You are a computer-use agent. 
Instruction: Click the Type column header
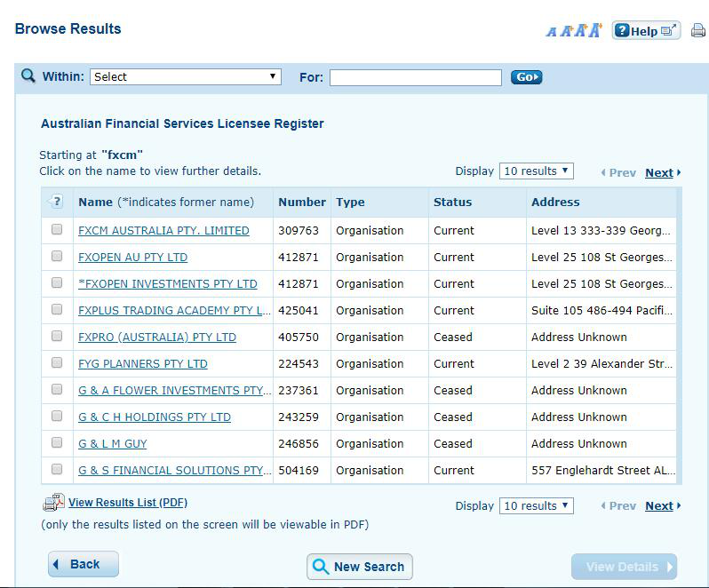pyautogui.click(x=350, y=202)
